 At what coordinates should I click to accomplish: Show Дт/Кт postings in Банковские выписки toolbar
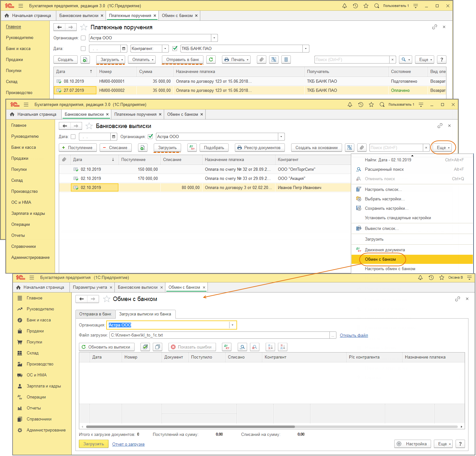coord(192,147)
